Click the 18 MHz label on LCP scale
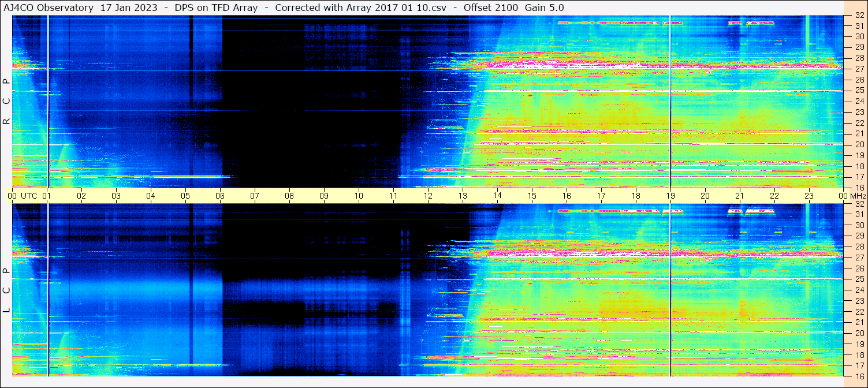Screen dimensions: 868x388 pos(859,355)
